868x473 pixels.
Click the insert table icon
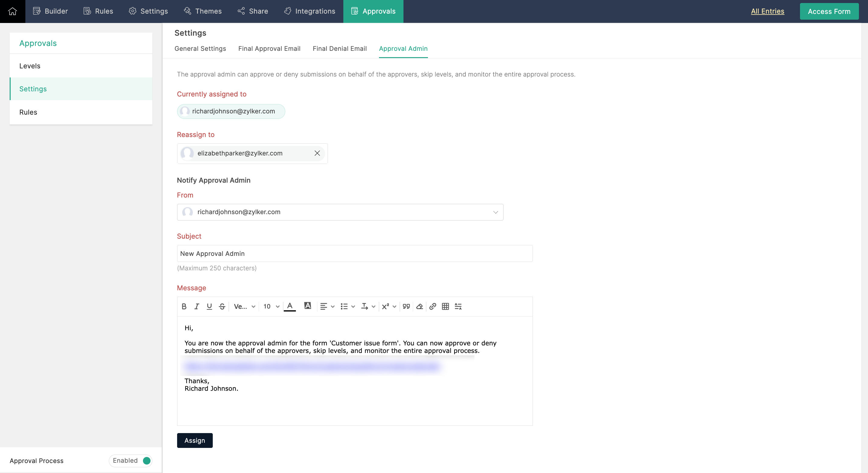pos(445,306)
